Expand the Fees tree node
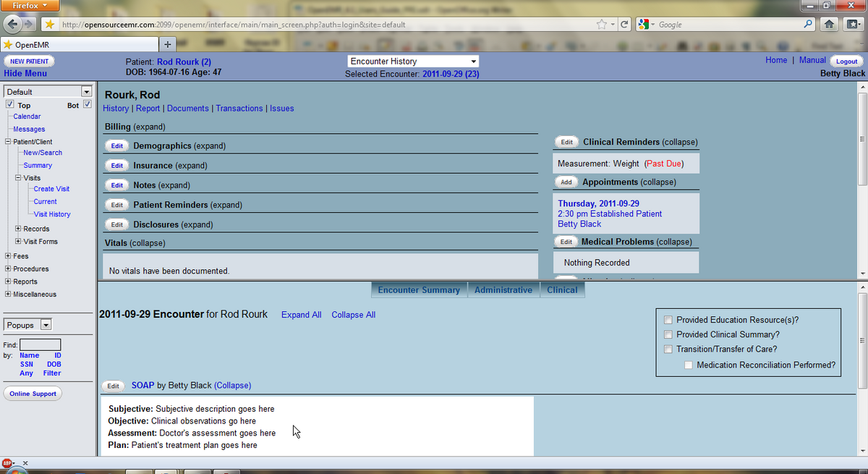 tap(7, 256)
